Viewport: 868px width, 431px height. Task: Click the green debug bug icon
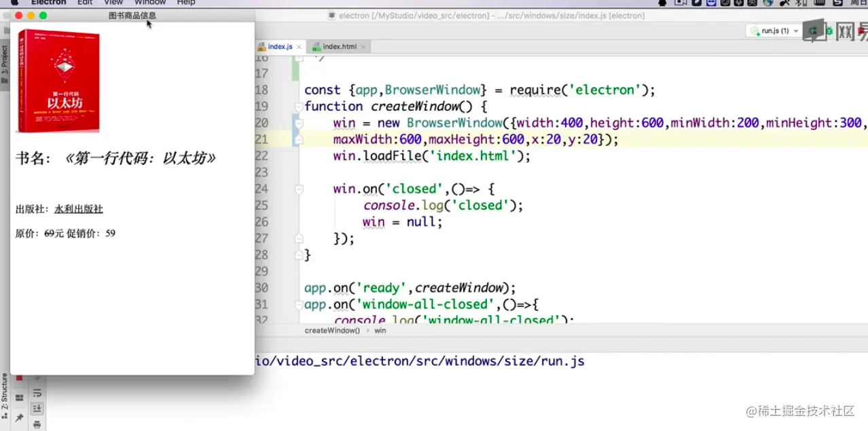[x=829, y=31]
